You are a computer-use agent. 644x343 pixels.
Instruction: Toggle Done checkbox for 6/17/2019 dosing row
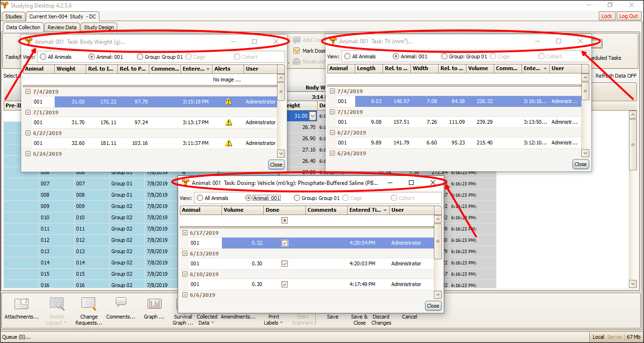285,243
